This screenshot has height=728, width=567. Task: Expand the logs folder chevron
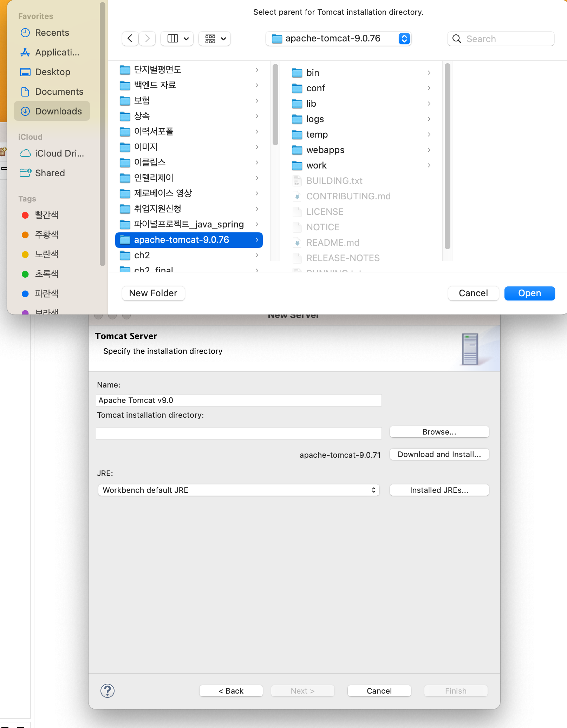(429, 119)
